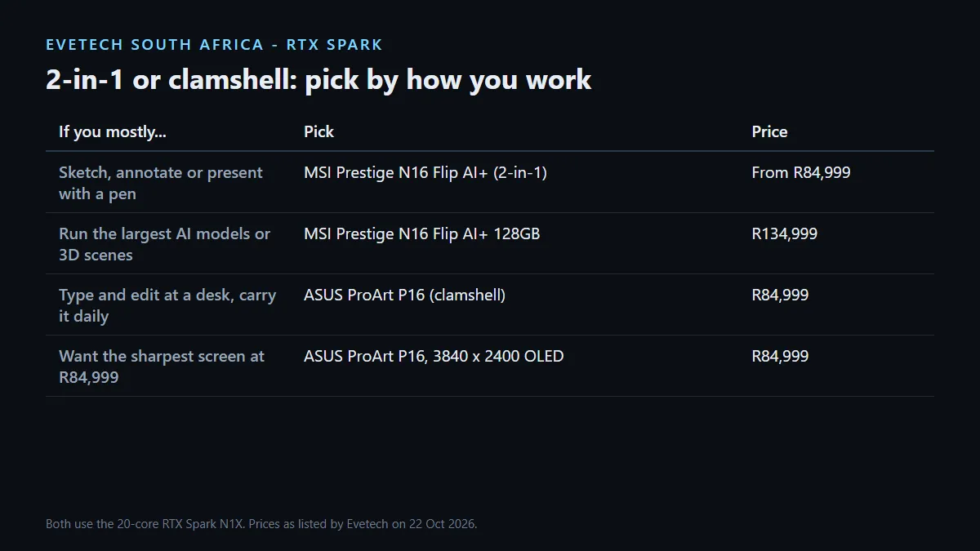Click 'Run the largest AI models' row label
980x551 pixels.
[164, 244]
